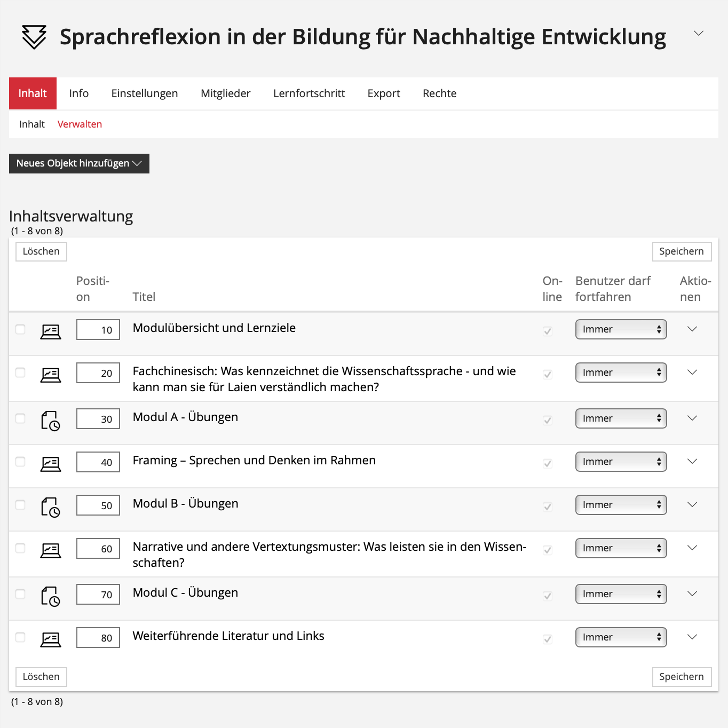
Task: Switch to the Lernfortschritt tab
Action: click(309, 93)
